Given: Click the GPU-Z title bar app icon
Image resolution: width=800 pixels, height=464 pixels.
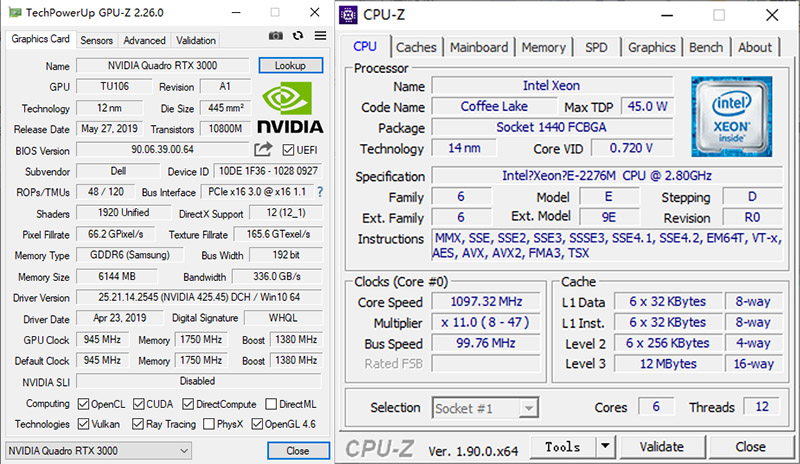Looking at the screenshot, I should point(15,12).
